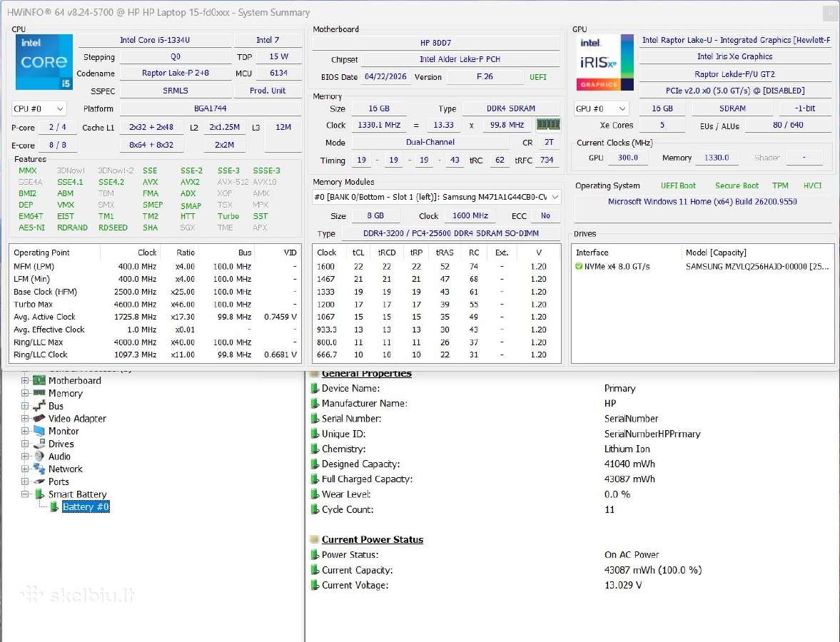
Task: Click the UEFI Boot indicator
Action: (x=678, y=185)
